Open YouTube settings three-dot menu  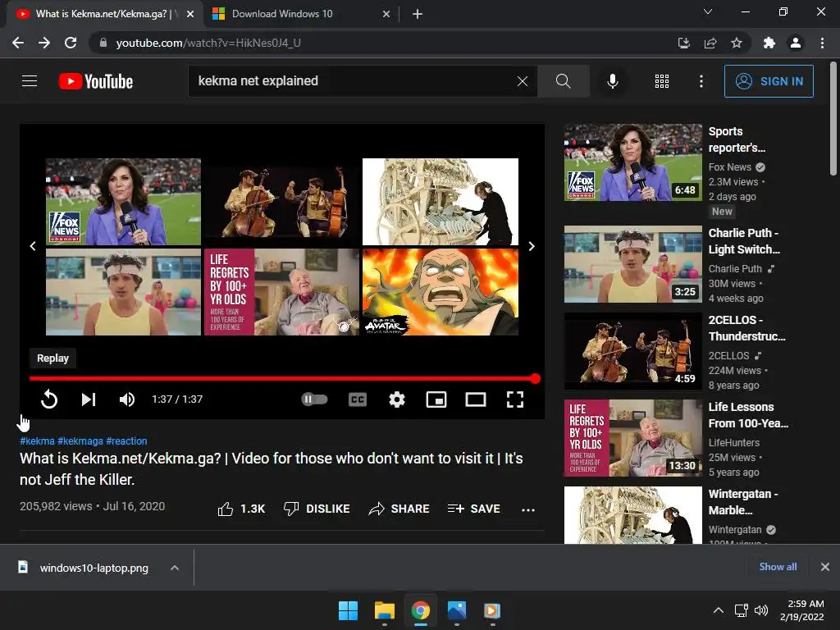701,81
